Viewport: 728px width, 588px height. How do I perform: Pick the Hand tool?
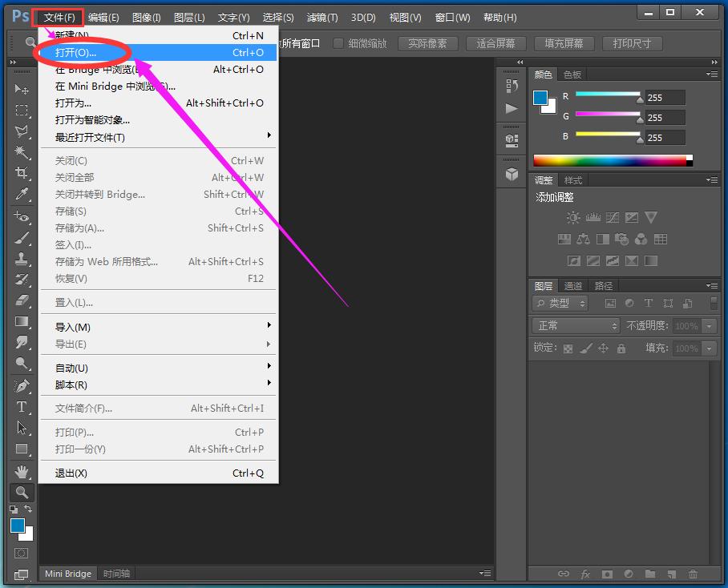[x=22, y=471]
